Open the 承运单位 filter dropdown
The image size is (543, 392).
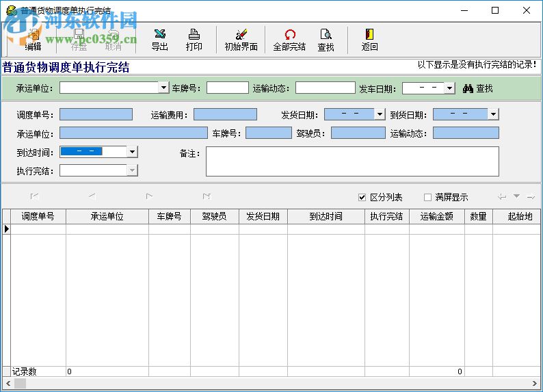click(x=163, y=88)
